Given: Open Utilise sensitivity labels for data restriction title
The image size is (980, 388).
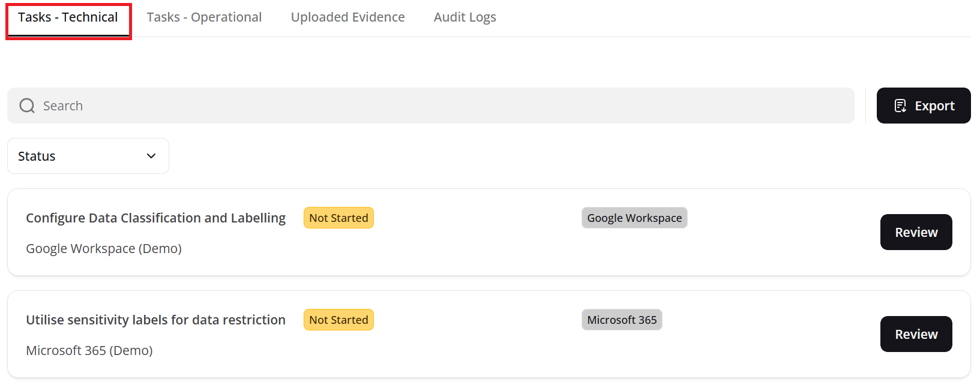Looking at the screenshot, I should pos(155,320).
